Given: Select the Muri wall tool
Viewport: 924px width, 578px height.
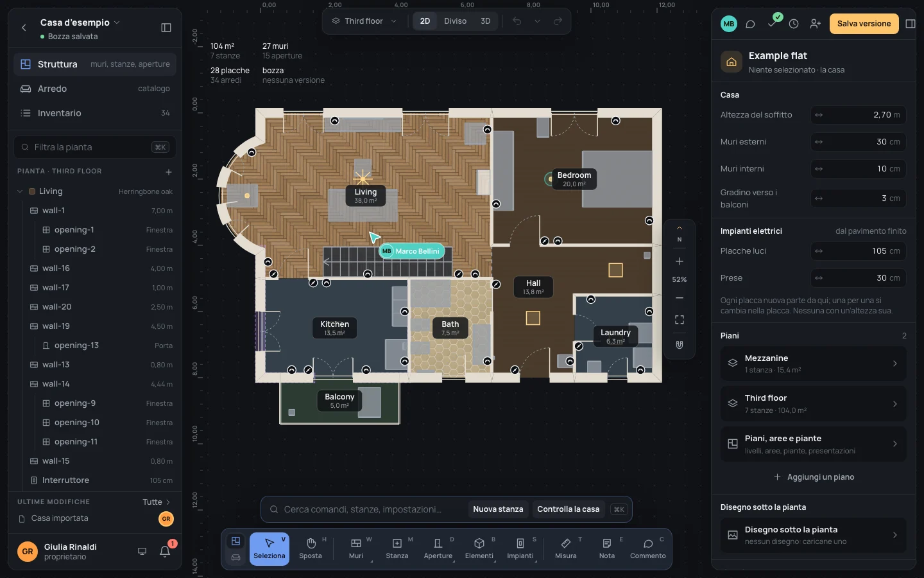Looking at the screenshot, I should point(356,549).
